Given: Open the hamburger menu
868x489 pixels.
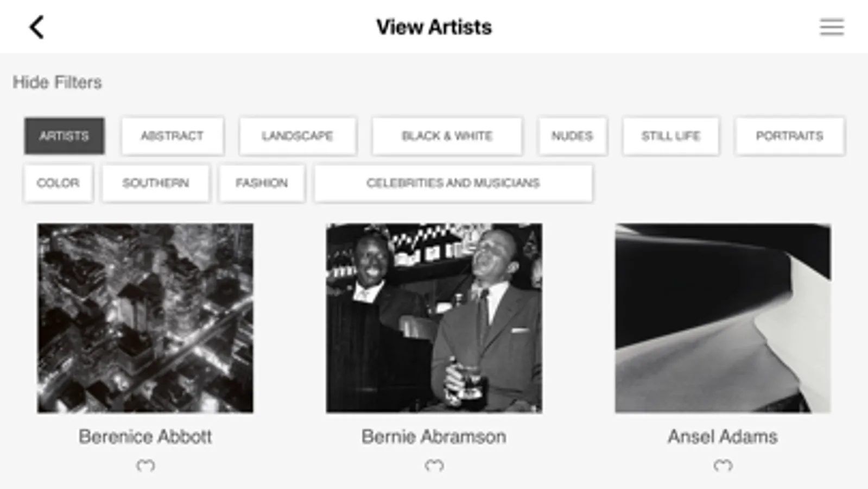Looking at the screenshot, I should 831,27.
